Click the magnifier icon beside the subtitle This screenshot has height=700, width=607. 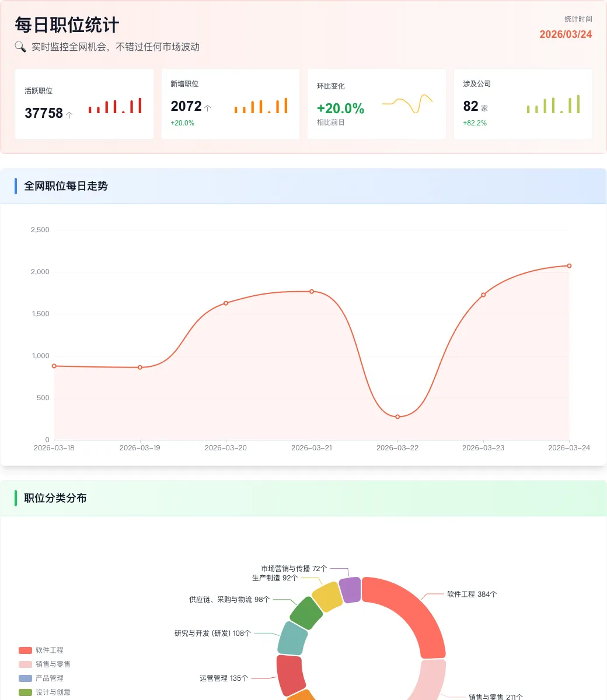20,47
